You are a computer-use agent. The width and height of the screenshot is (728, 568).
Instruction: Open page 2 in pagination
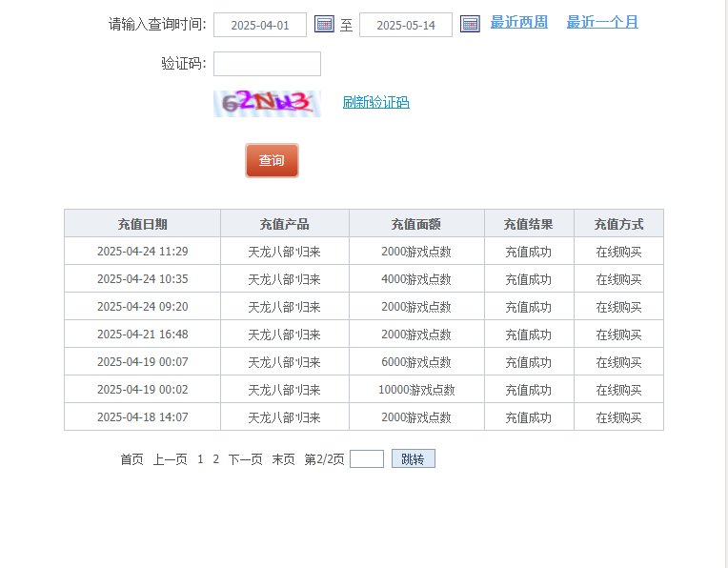pos(216,459)
